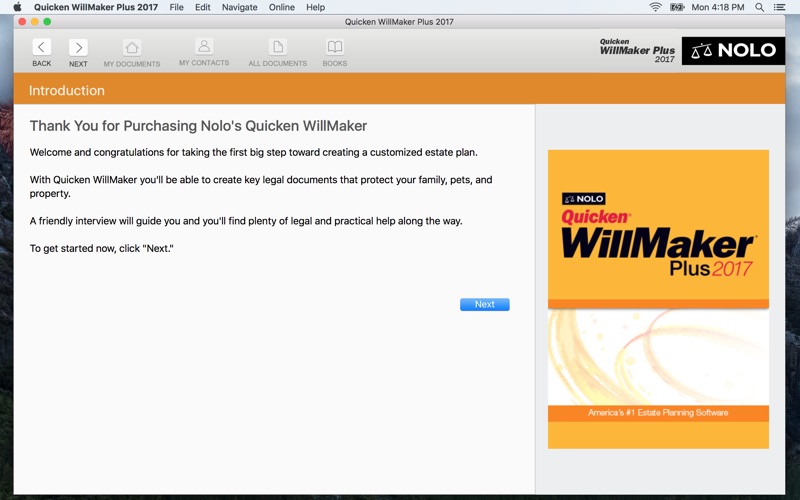Screen dimensions: 800x500
Task: Click the 'Welcome and congratulations' sentence
Action: point(254,152)
